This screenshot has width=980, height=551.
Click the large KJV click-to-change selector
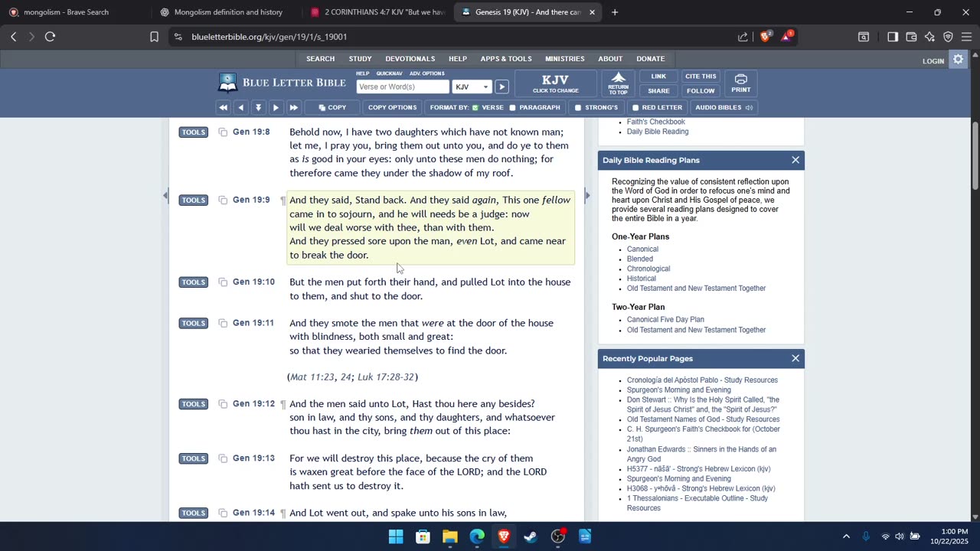tap(555, 83)
